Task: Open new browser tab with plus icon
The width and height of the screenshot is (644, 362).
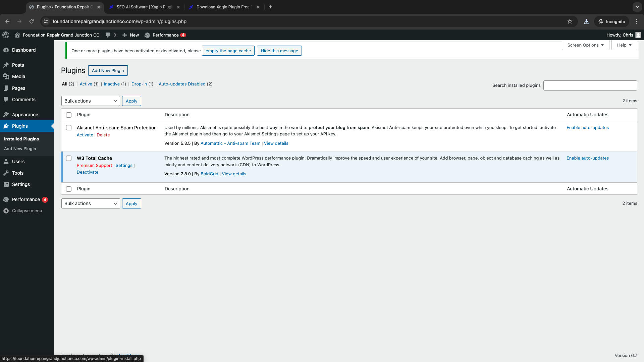Action: tap(270, 7)
